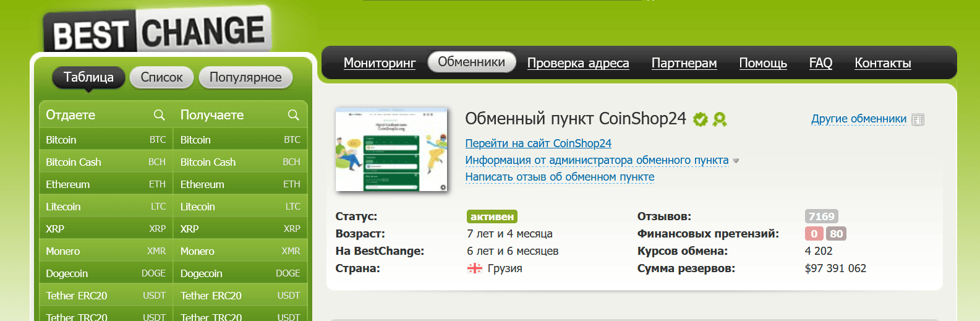This screenshot has width=980, height=321.
Task: Click Курсов обмена value 4 202
Action: point(819,251)
